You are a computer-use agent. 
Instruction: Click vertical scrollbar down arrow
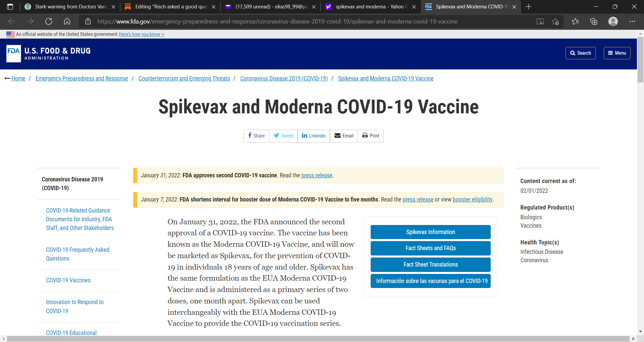640,331
